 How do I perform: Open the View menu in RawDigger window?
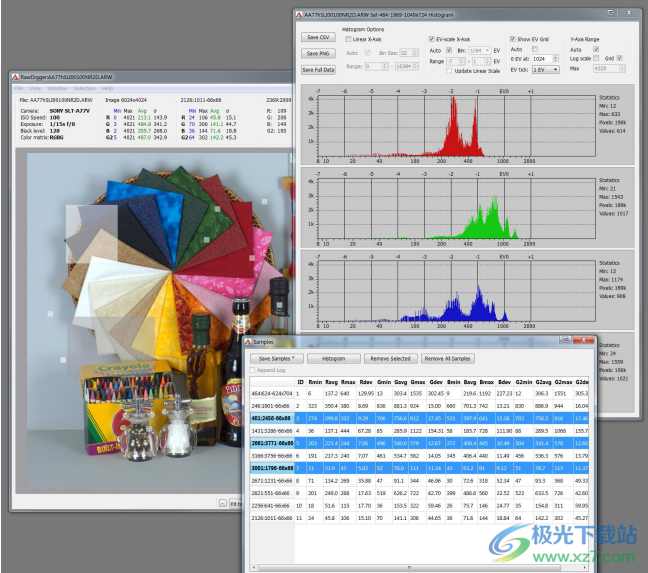click(x=35, y=88)
